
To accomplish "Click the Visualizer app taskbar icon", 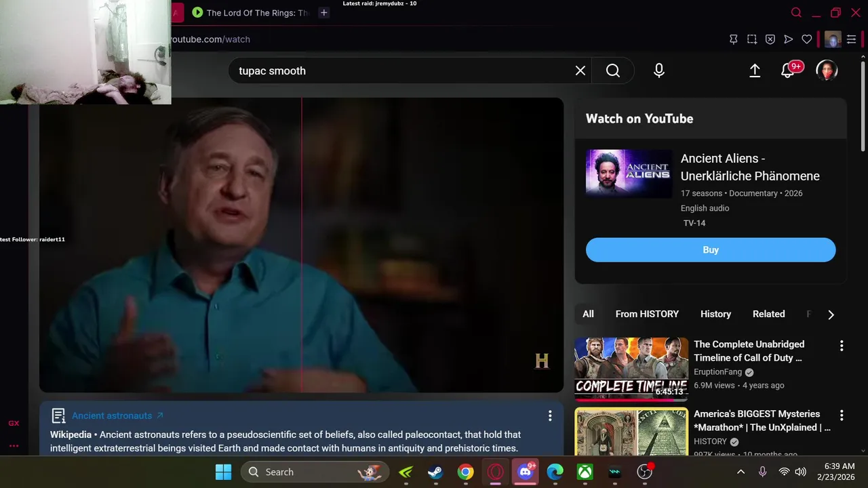I will coord(615,472).
